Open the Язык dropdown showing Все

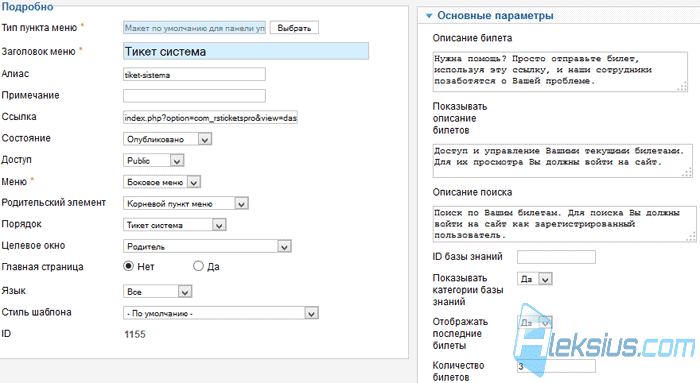point(158,291)
